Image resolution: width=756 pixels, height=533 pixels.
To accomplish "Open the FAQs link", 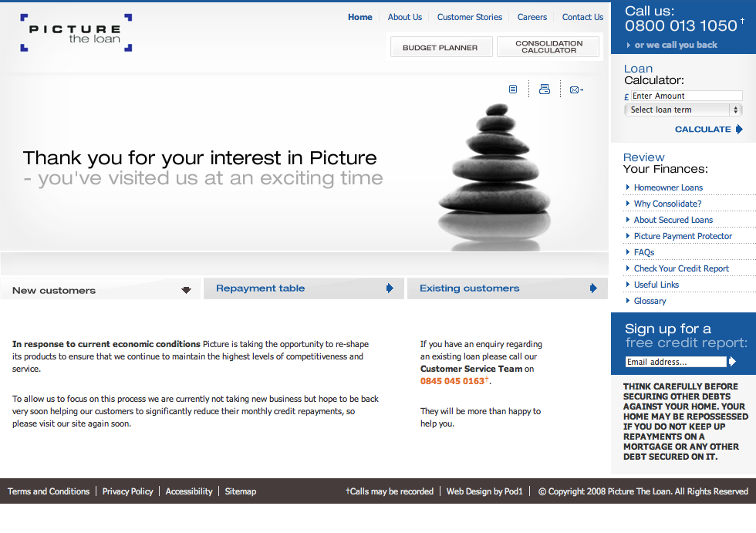I will [643, 252].
